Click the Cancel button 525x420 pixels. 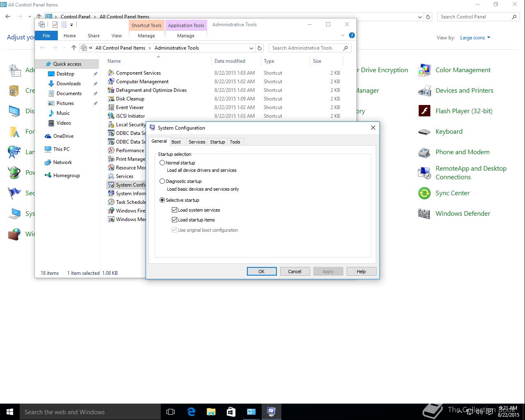294,272
